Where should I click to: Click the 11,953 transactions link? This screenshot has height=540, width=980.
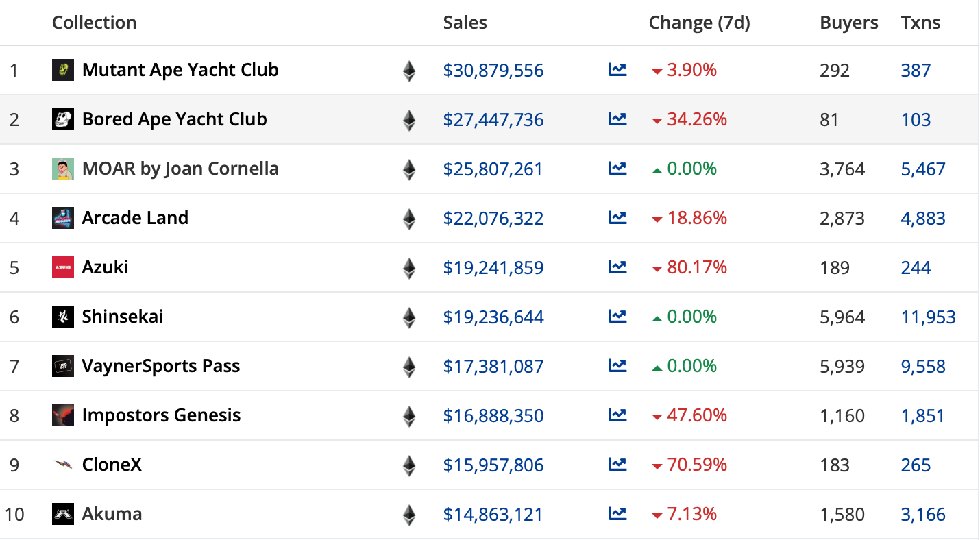click(929, 317)
